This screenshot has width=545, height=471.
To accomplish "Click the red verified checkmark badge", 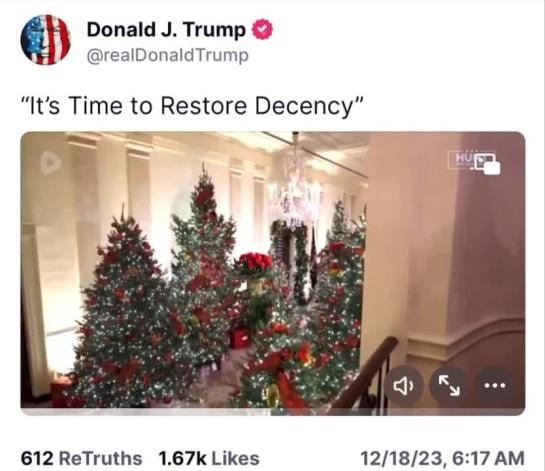I will pyautogui.click(x=262, y=29).
